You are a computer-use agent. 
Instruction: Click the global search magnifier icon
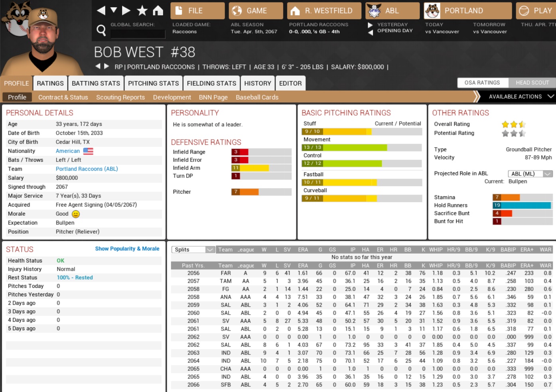click(101, 30)
